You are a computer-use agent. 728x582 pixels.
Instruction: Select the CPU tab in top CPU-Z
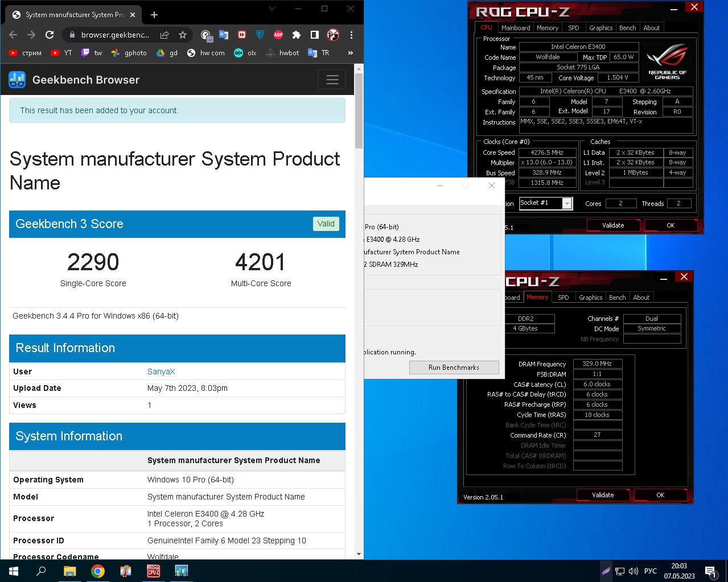486,27
